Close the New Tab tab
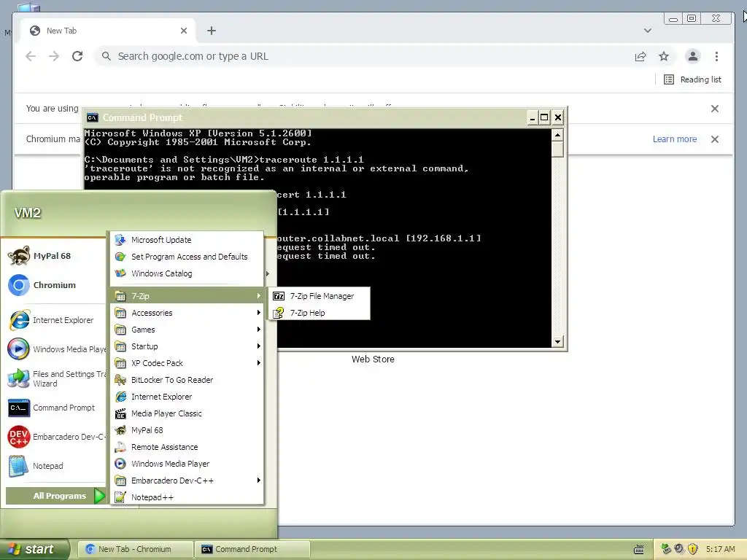 point(184,31)
